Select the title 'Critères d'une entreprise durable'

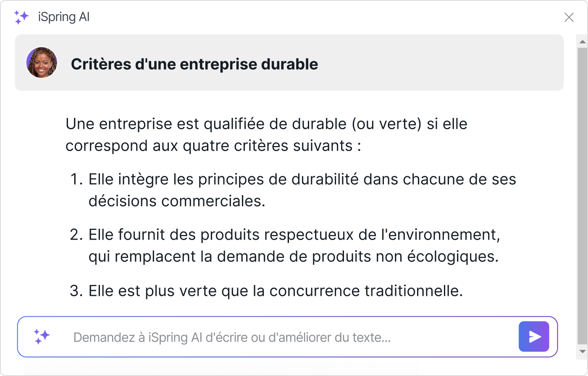click(x=195, y=64)
